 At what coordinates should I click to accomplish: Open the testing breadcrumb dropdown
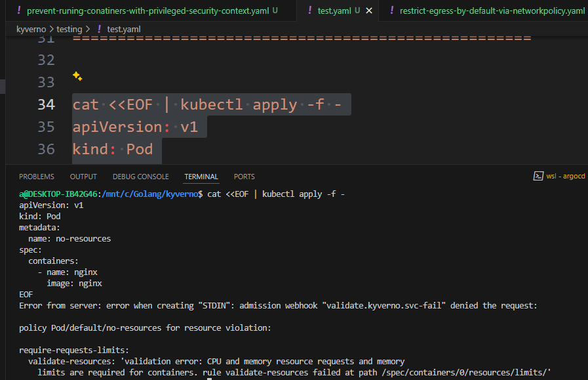(x=70, y=29)
